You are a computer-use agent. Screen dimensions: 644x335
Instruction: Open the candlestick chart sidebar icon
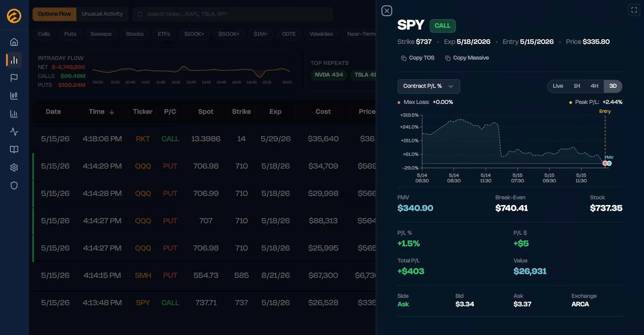tap(14, 96)
